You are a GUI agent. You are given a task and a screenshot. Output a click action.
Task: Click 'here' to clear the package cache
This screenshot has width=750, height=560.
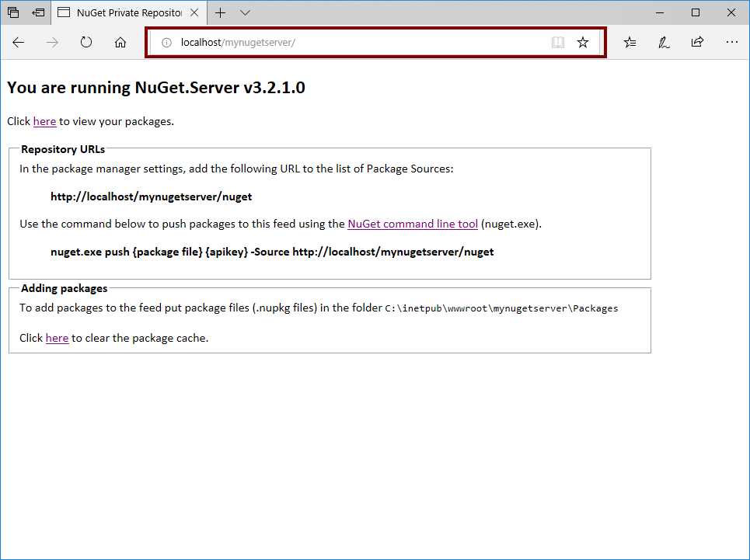[x=57, y=338]
